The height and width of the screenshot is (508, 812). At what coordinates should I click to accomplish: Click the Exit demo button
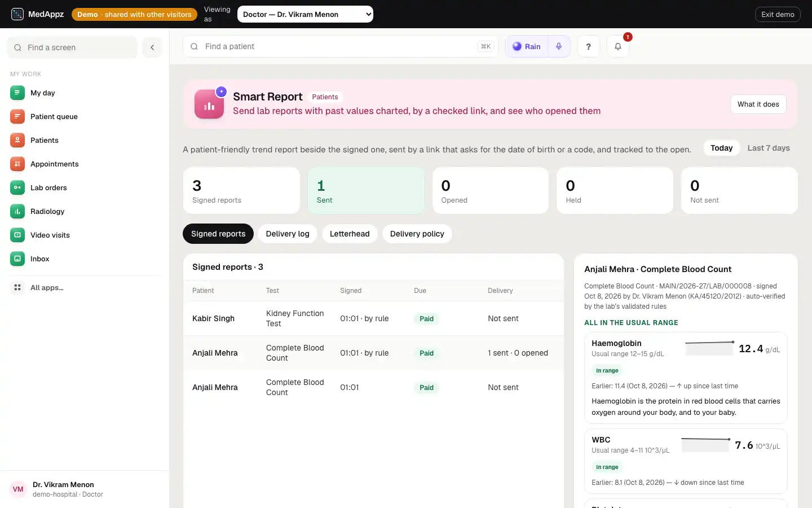click(x=778, y=14)
